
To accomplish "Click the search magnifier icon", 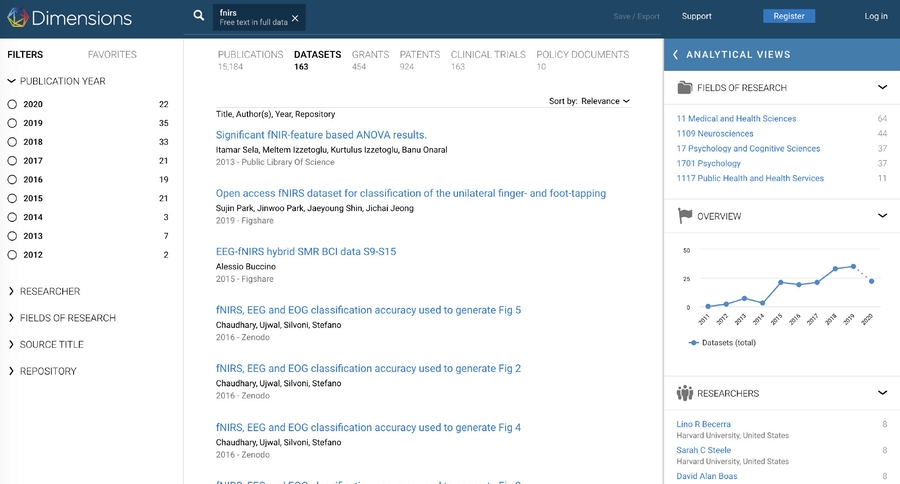I will point(199,16).
